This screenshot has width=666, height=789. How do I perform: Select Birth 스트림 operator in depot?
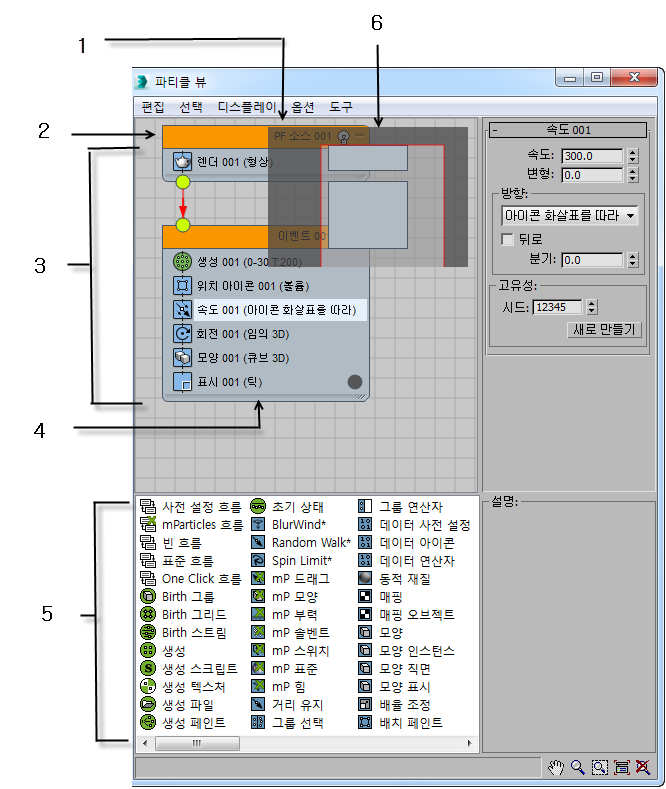point(183,633)
